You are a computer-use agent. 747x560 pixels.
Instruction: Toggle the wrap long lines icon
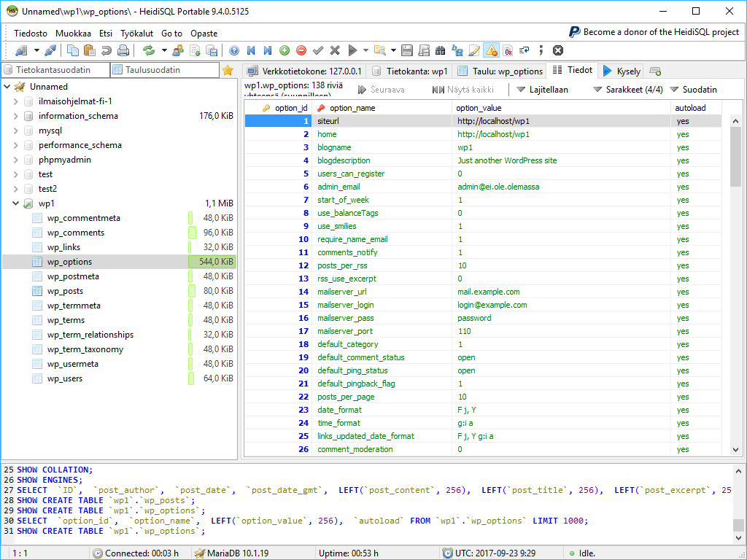(x=524, y=50)
